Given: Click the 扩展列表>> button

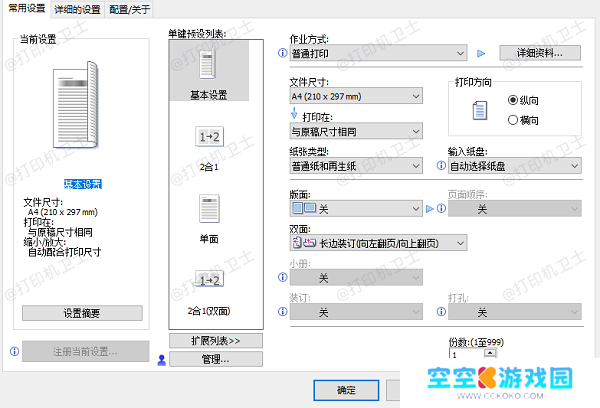Looking at the screenshot, I should tap(216, 341).
